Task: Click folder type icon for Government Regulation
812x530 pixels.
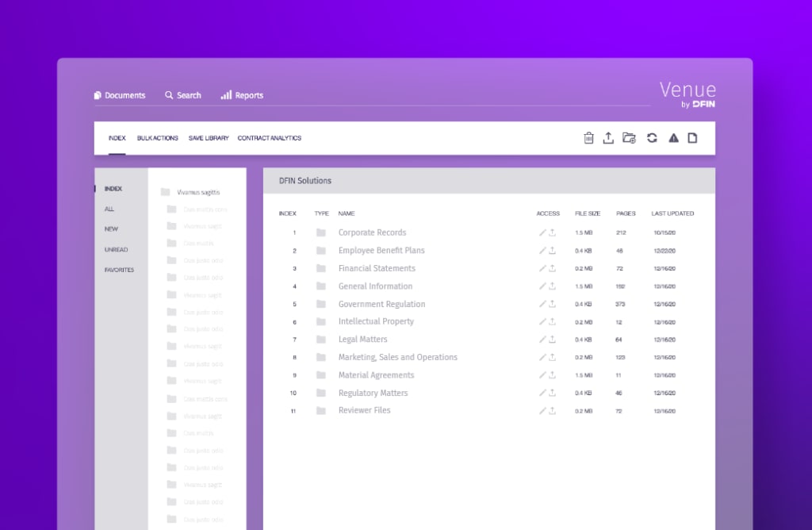Action: point(321,304)
